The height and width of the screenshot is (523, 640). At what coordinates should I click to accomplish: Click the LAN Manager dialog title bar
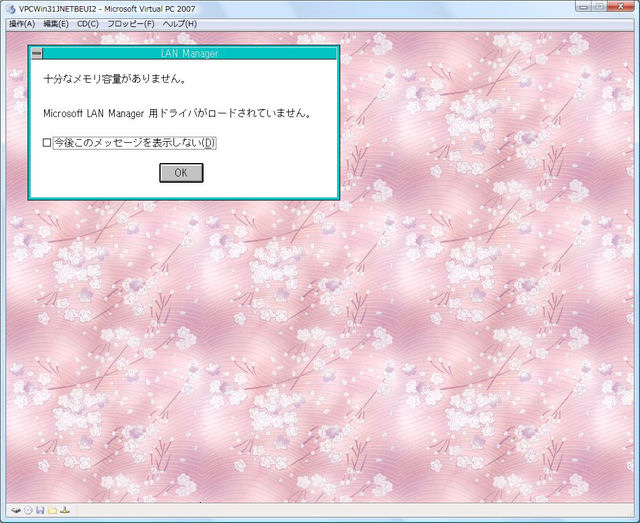189,53
